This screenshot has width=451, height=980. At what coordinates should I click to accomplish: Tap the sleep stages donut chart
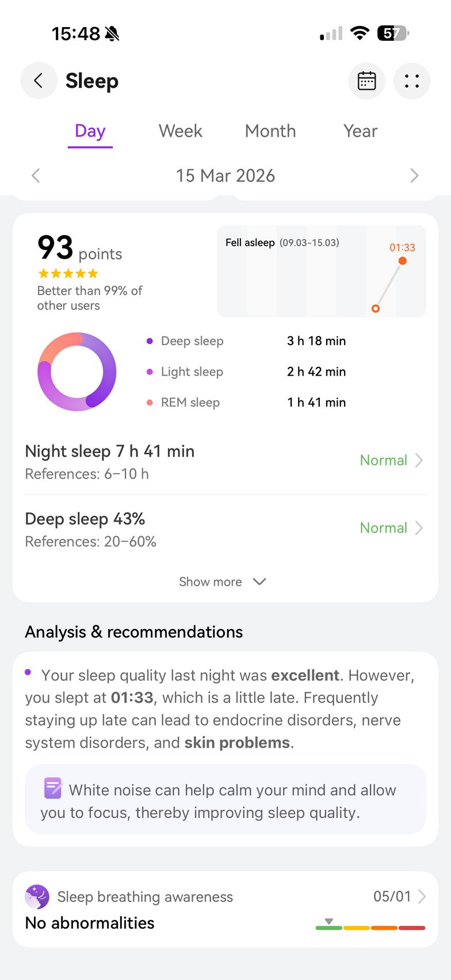(77, 372)
